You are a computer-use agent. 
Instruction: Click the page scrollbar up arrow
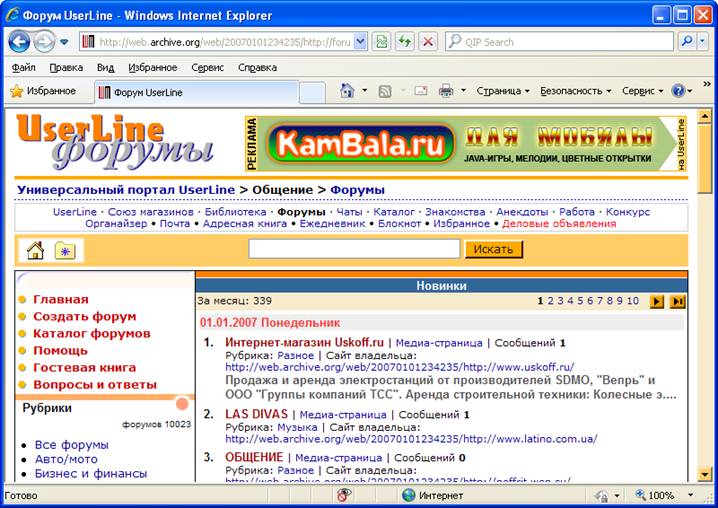pos(705,116)
